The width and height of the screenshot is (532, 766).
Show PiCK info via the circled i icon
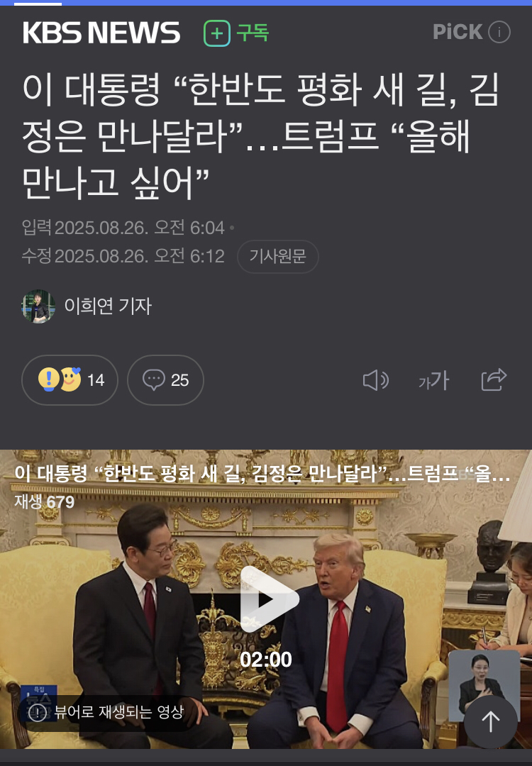click(499, 32)
